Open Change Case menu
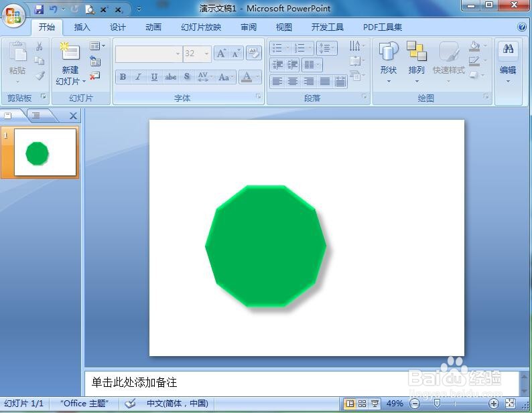The image size is (532, 413). click(226, 77)
